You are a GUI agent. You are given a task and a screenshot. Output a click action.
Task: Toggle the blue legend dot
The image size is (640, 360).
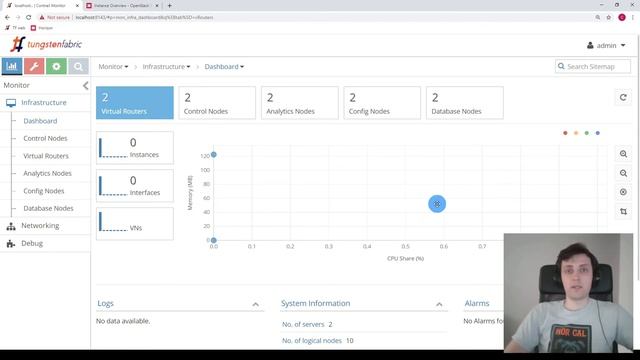(598, 133)
